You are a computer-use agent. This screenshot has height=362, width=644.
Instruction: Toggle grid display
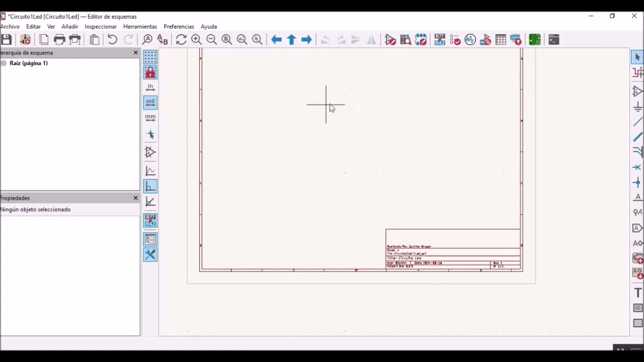150,57
